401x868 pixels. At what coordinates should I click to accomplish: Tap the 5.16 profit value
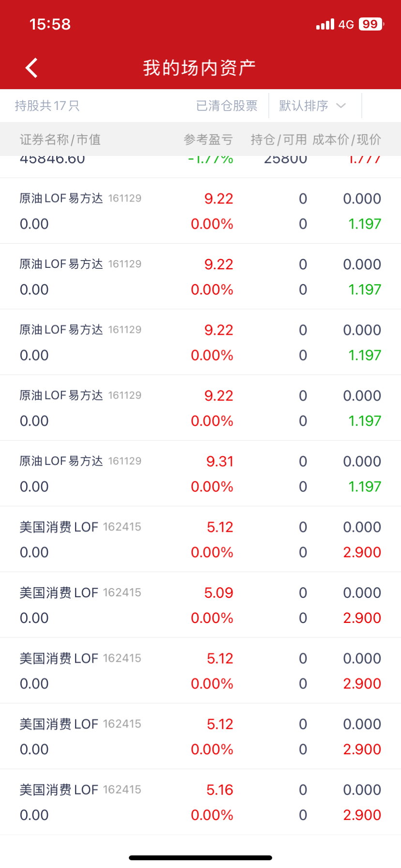219,790
